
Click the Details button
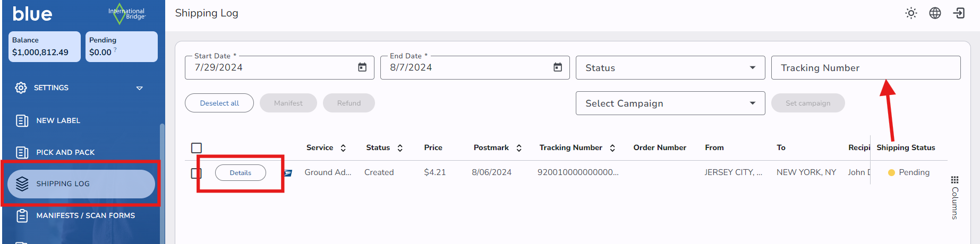tap(240, 173)
